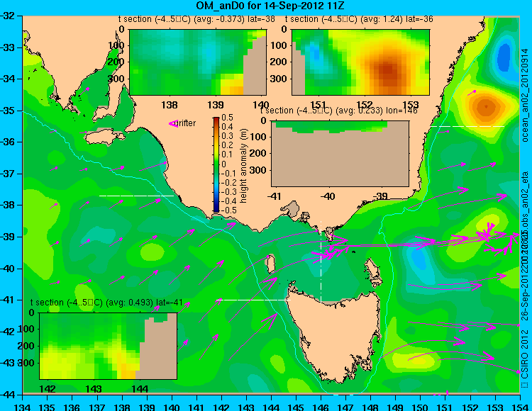The width and height of the screenshot is (532, 411).
Task: Click the '136' longitude axis label
Action: click(72, 407)
